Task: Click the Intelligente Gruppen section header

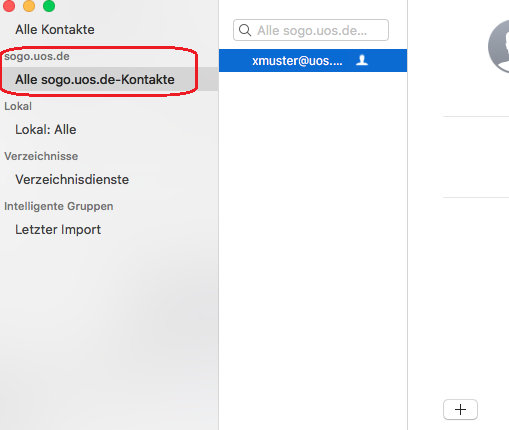Action: 59,206
